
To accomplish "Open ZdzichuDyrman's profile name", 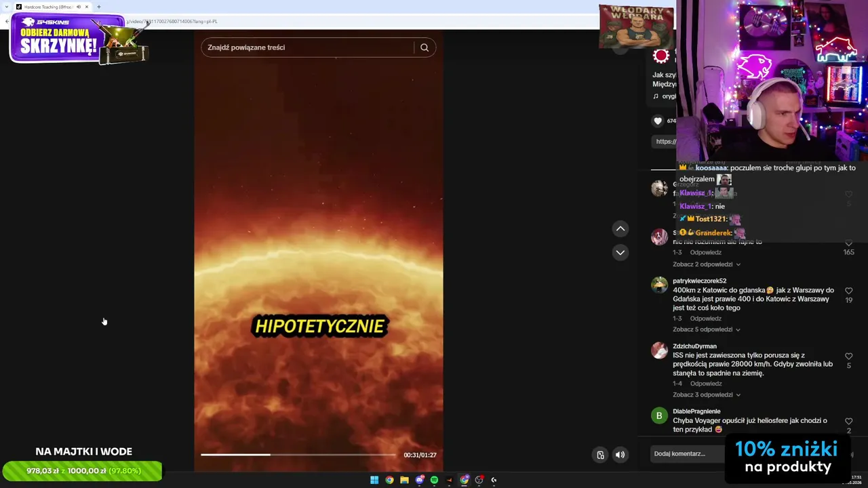I will pos(694,346).
